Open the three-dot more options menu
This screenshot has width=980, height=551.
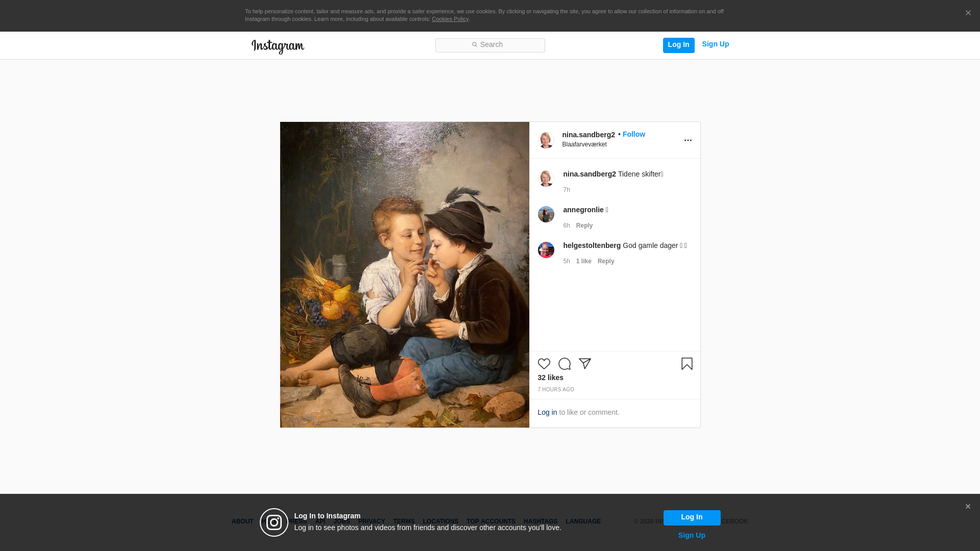click(x=688, y=140)
